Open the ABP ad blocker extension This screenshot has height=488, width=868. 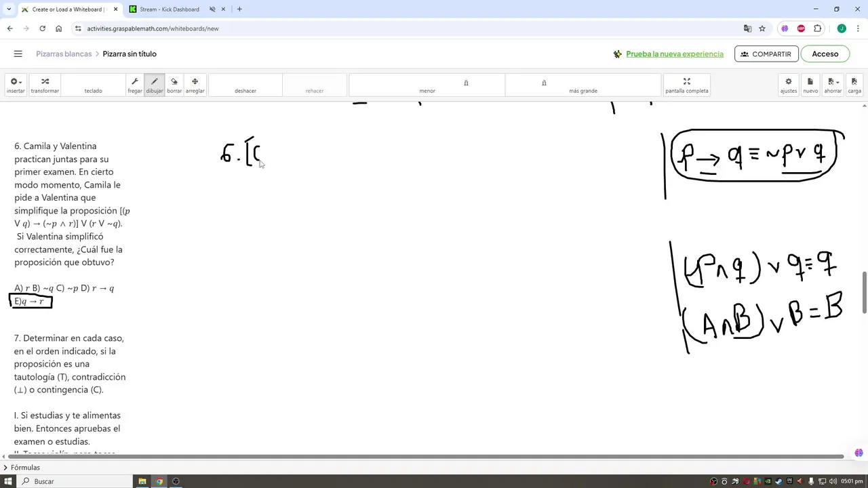click(x=801, y=28)
